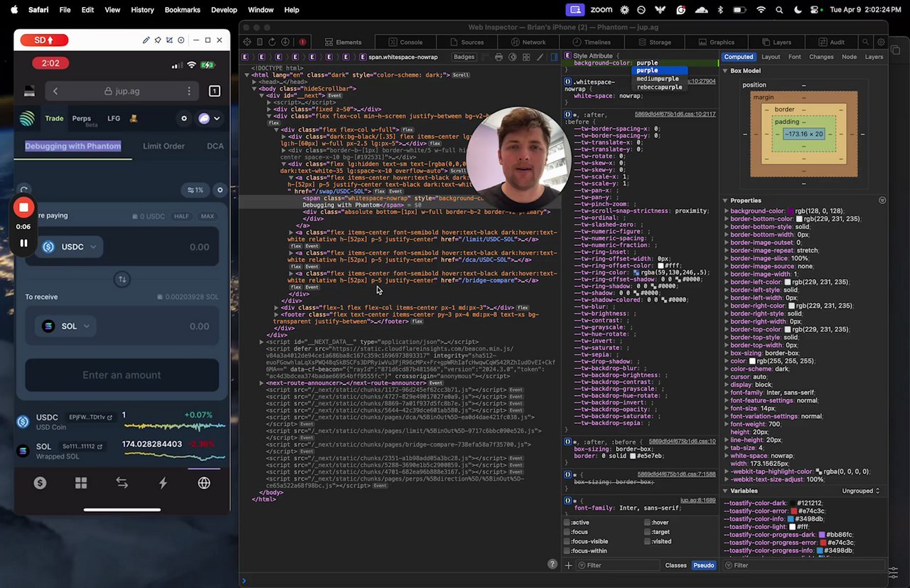Screen dimensions: 910x588
Task: Click the refresh icon above the swap form
Action: click(24, 190)
